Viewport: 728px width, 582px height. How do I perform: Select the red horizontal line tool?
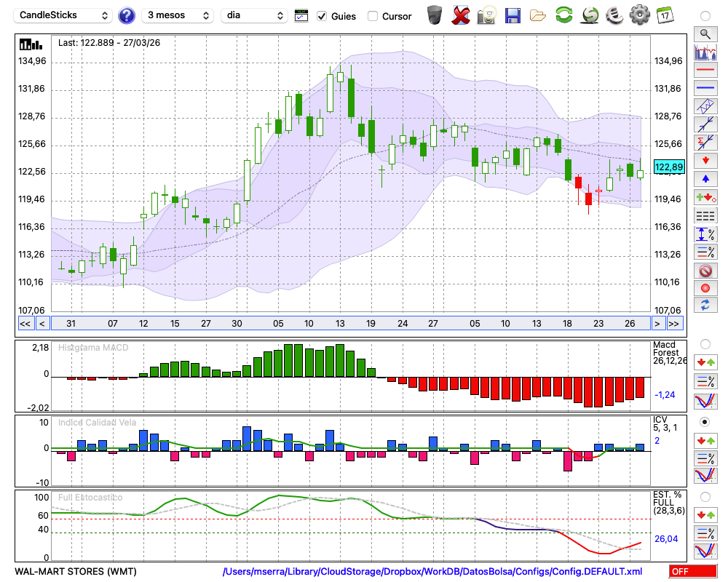(704, 71)
